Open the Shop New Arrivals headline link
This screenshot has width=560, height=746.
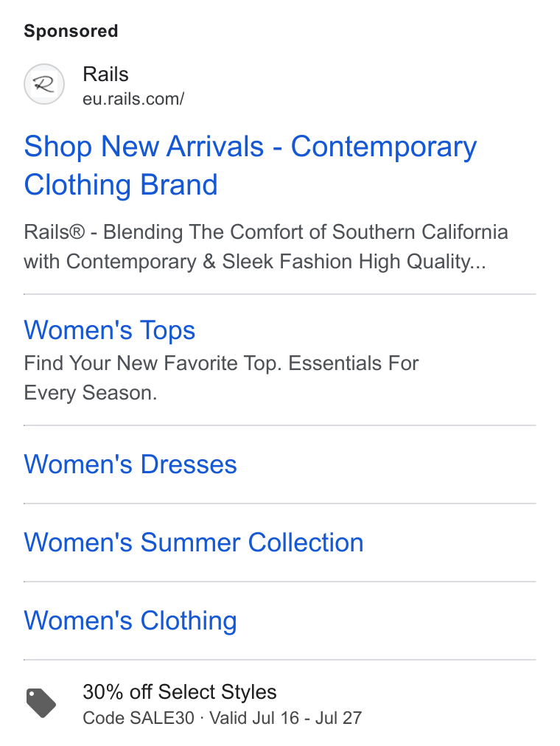pos(250,165)
